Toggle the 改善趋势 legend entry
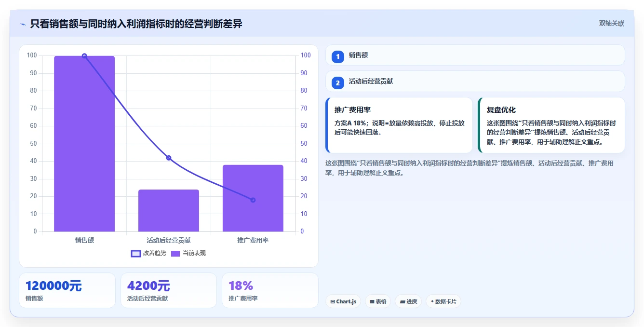 (x=148, y=253)
